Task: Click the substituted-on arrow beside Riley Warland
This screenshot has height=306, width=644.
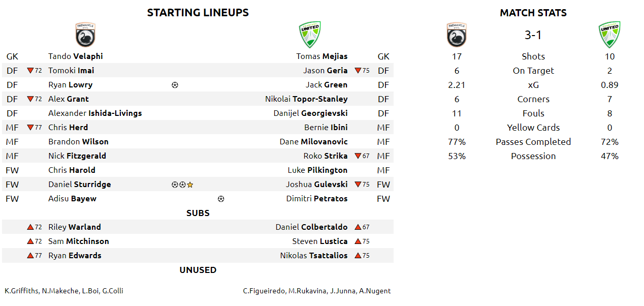Action: coord(30,227)
